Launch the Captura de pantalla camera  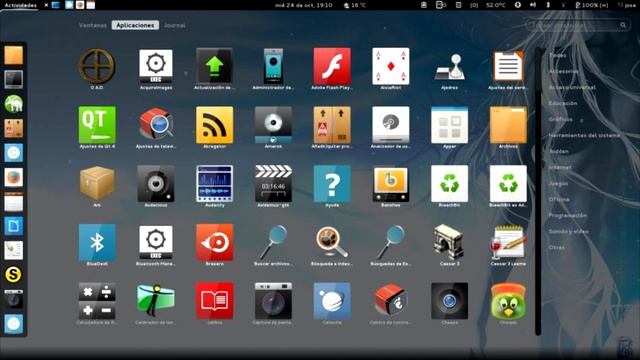tap(273, 301)
